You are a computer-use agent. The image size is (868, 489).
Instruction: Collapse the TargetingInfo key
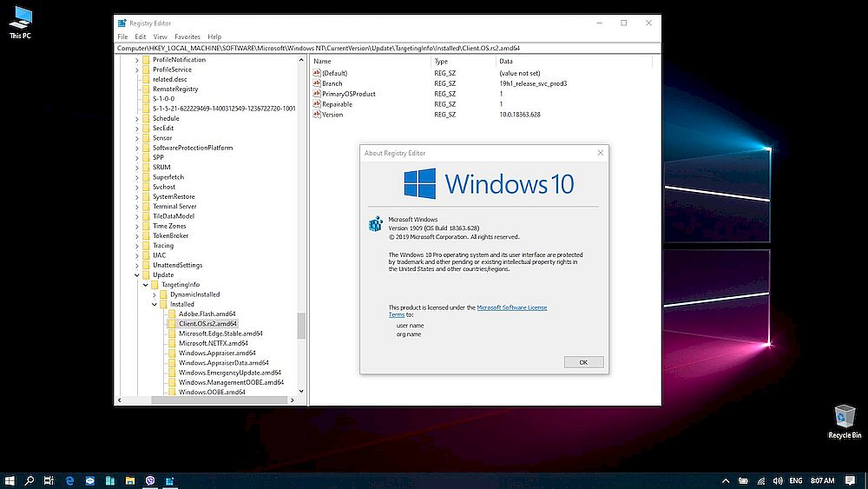tap(146, 285)
